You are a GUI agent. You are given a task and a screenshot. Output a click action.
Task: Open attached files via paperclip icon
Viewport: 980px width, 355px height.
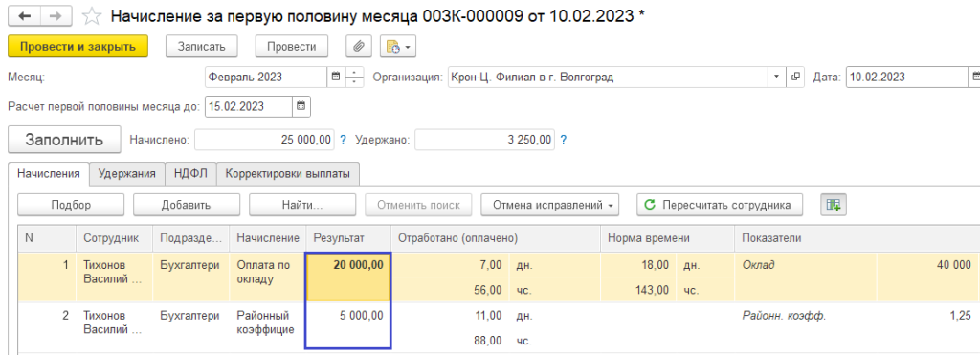pyautogui.click(x=359, y=46)
